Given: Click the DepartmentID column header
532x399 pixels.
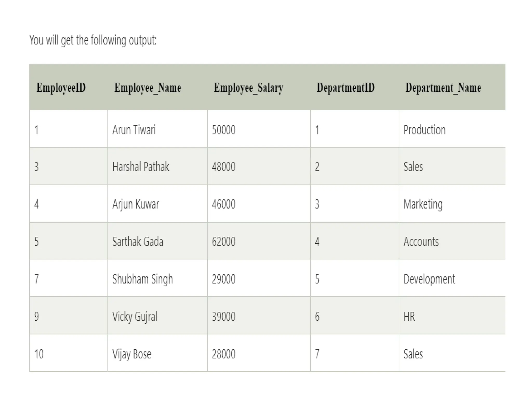Looking at the screenshot, I should click(345, 88).
